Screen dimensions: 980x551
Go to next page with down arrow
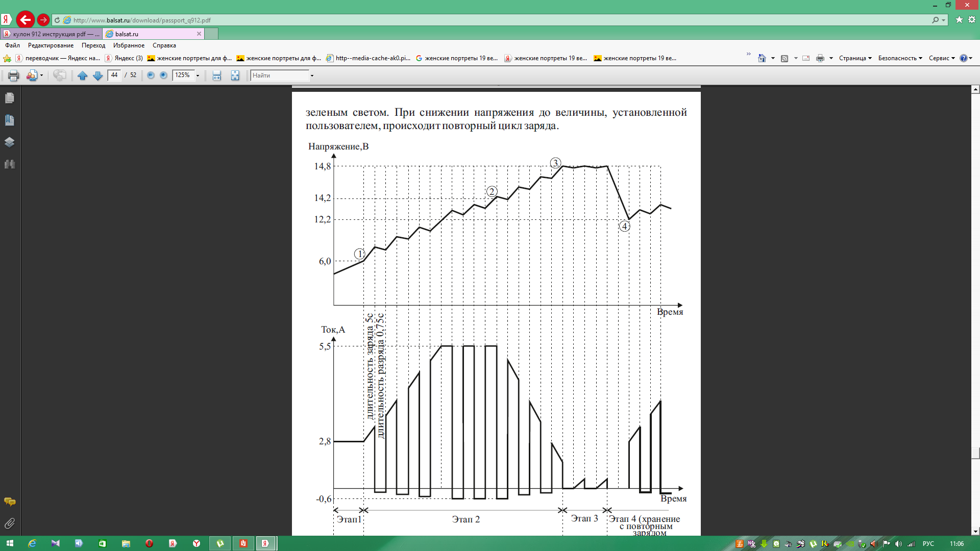click(x=97, y=76)
